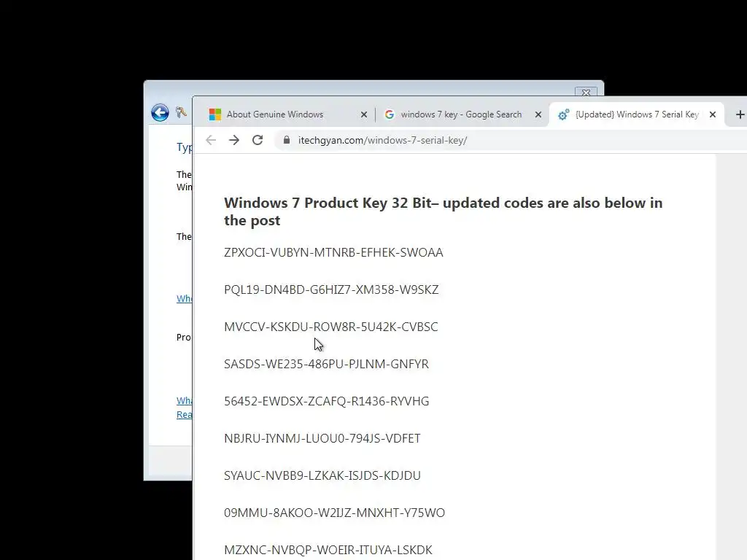Open a new browser tab
Image resolution: width=747 pixels, height=560 pixels.
[740, 114]
